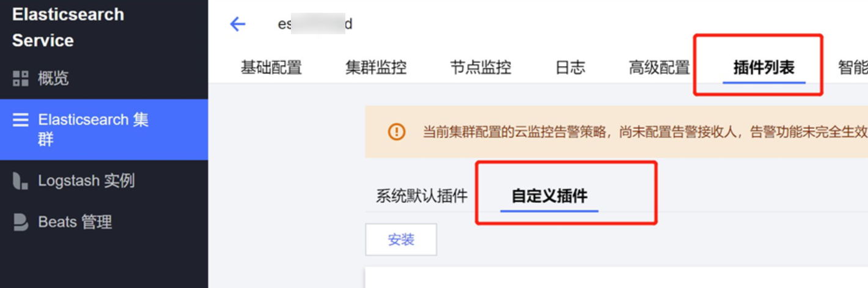This screenshot has width=868, height=288.
Task: Open the 日志 tab
Action: pos(570,67)
